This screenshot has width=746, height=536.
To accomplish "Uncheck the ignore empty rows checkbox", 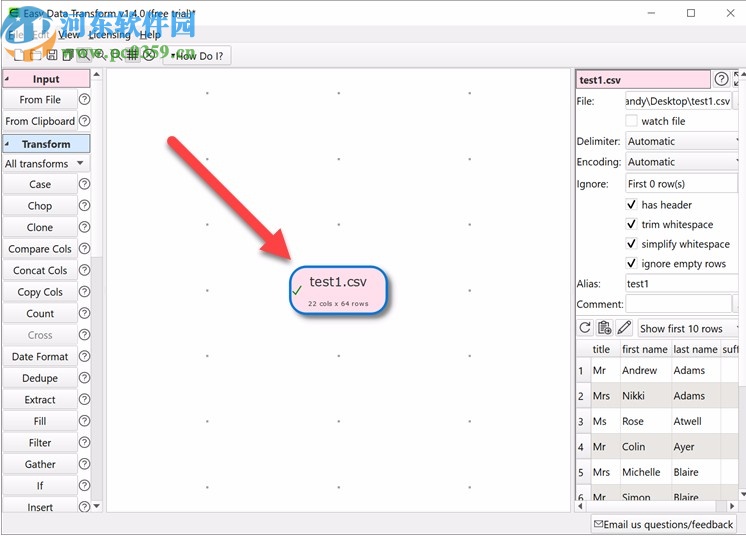I will (631, 263).
